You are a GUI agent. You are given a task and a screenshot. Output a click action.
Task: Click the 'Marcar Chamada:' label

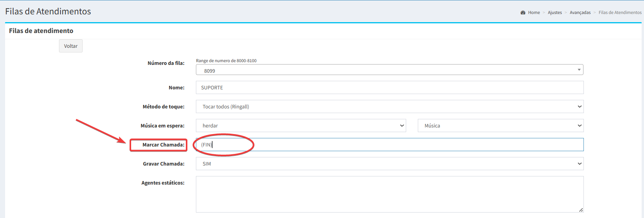163,145
